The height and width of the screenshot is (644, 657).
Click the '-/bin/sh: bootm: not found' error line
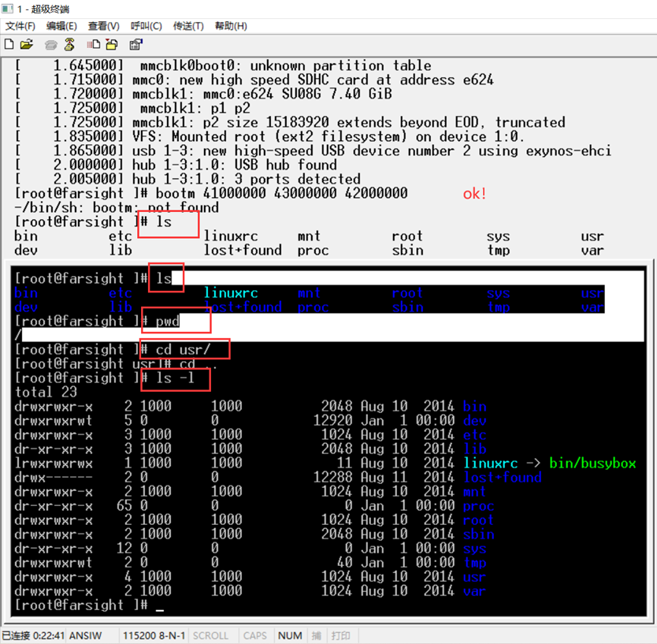click(117, 207)
